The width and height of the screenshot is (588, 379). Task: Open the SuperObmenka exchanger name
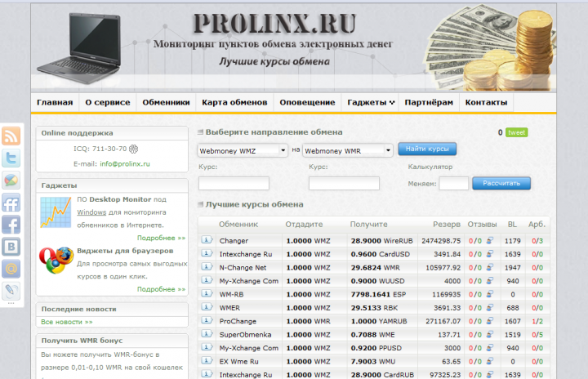point(245,335)
